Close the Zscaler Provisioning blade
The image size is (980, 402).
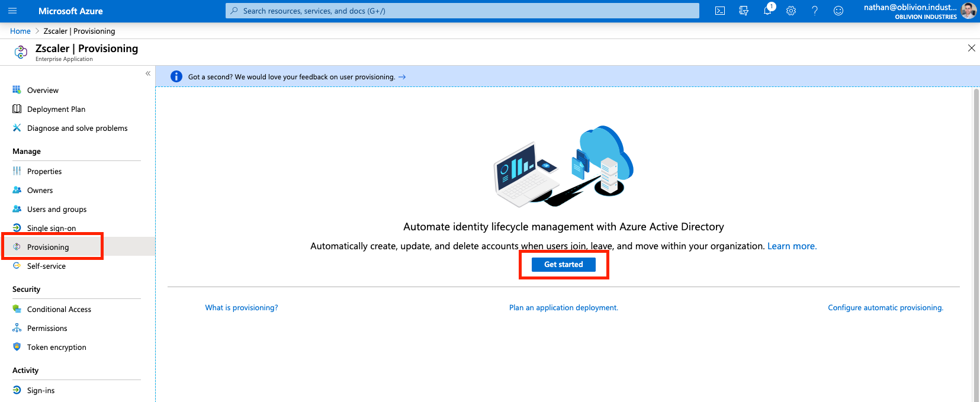971,48
